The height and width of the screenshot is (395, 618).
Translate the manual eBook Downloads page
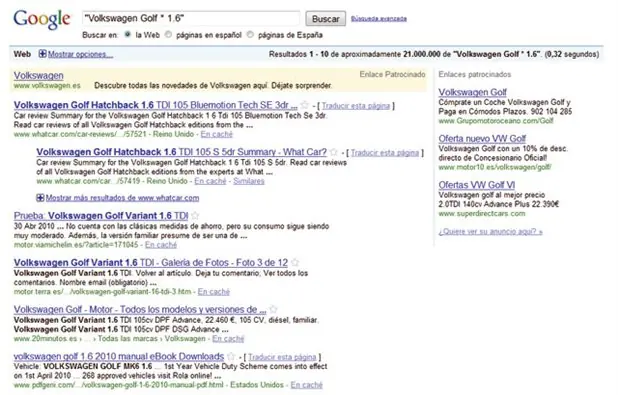click(282, 358)
